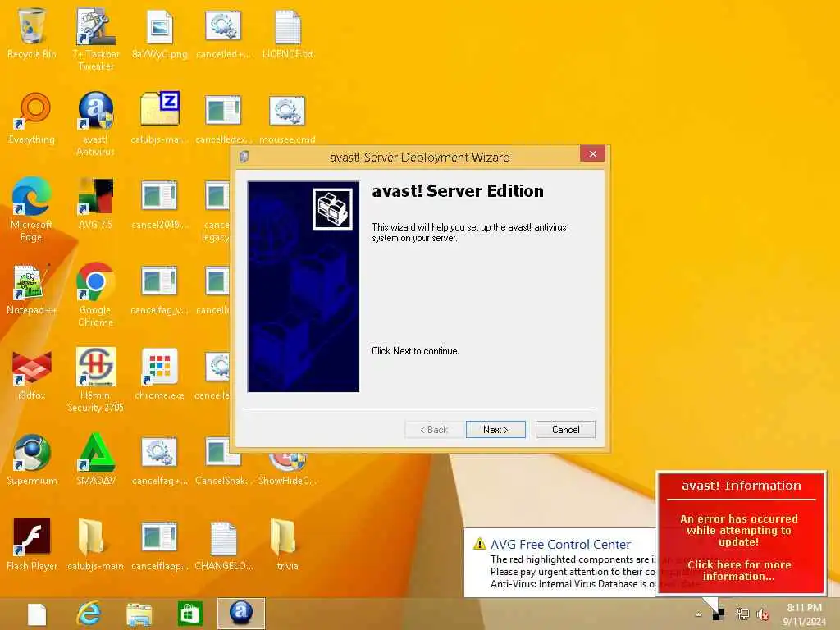
Task: Click the network tray icon
Action: tap(742, 614)
